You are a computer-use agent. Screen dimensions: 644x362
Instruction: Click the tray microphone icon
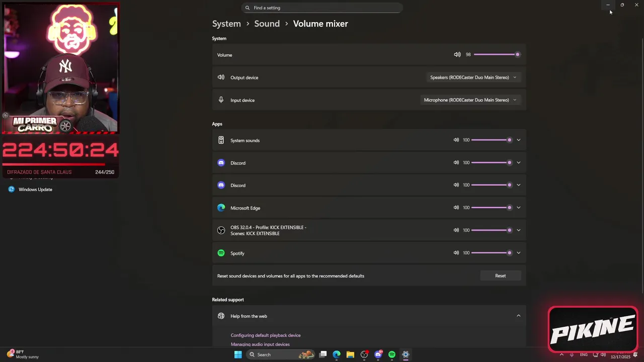[572, 354]
